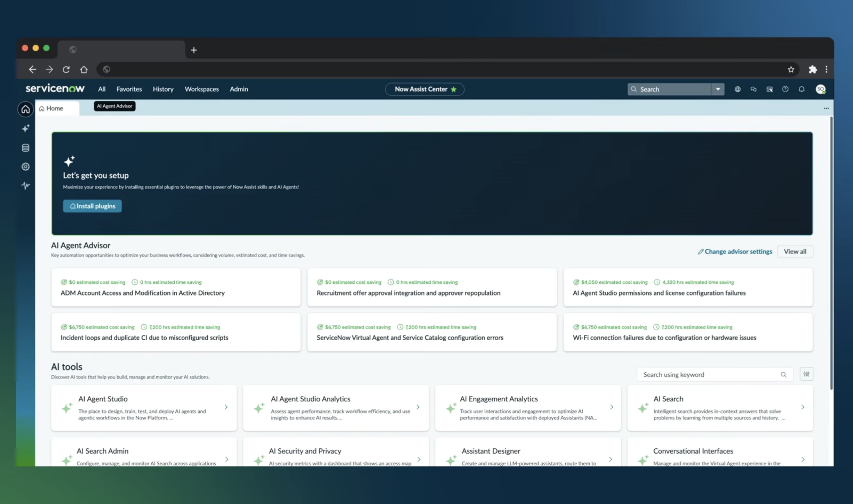
Task: Open browser extensions puzzle icon
Action: [x=812, y=70]
